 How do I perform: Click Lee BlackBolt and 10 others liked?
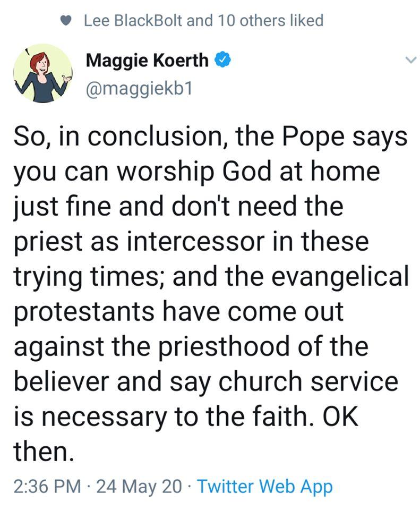pos(204,19)
